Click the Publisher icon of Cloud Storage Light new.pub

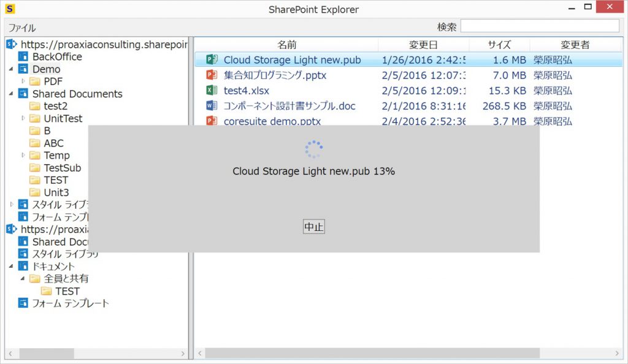(212, 59)
